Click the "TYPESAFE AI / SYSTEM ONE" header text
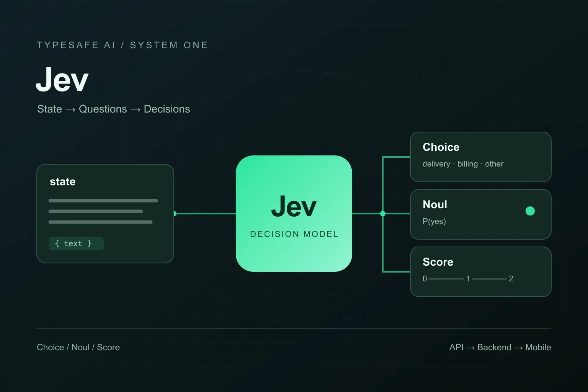588x392 pixels. click(x=122, y=45)
